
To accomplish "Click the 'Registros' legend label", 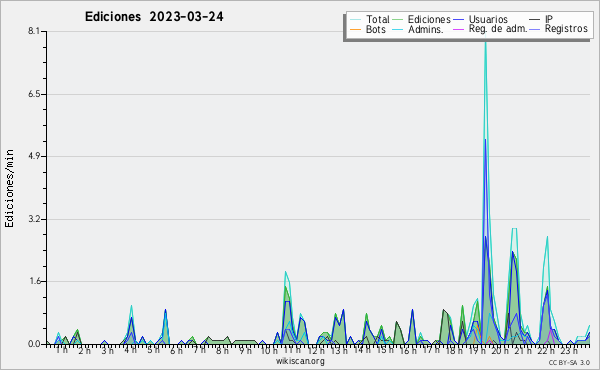I will pyautogui.click(x=566, y=29).
